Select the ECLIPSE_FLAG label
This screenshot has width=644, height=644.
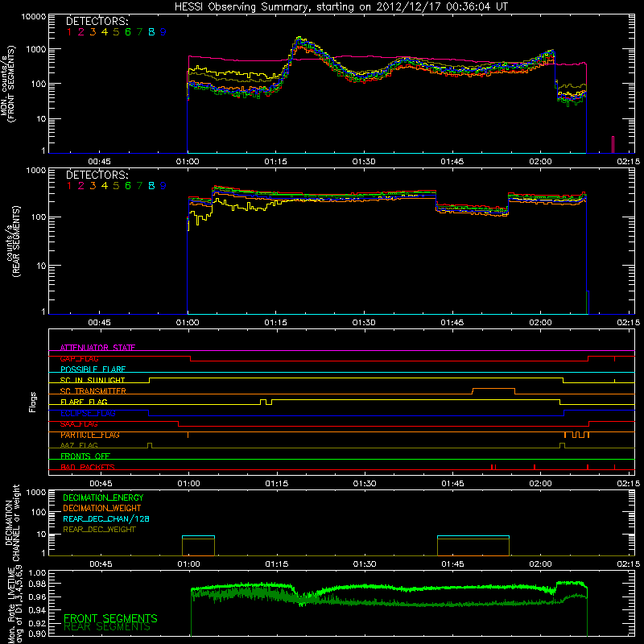coord(88,413)
